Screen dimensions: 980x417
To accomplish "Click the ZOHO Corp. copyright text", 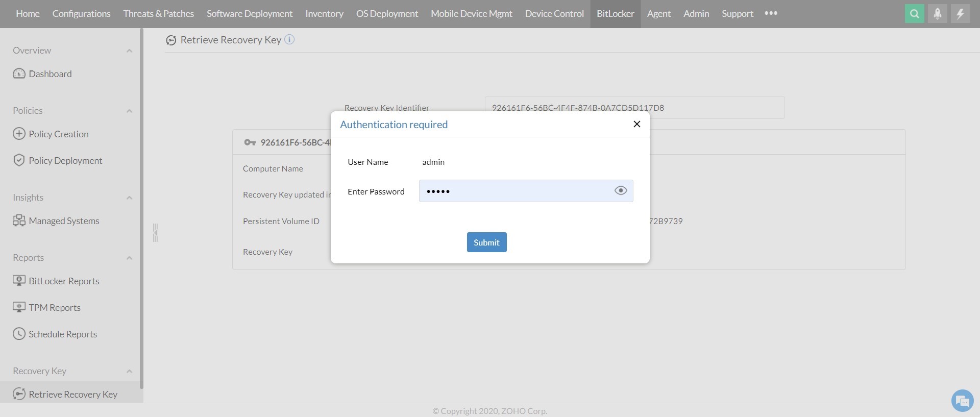I will point(490,411).
